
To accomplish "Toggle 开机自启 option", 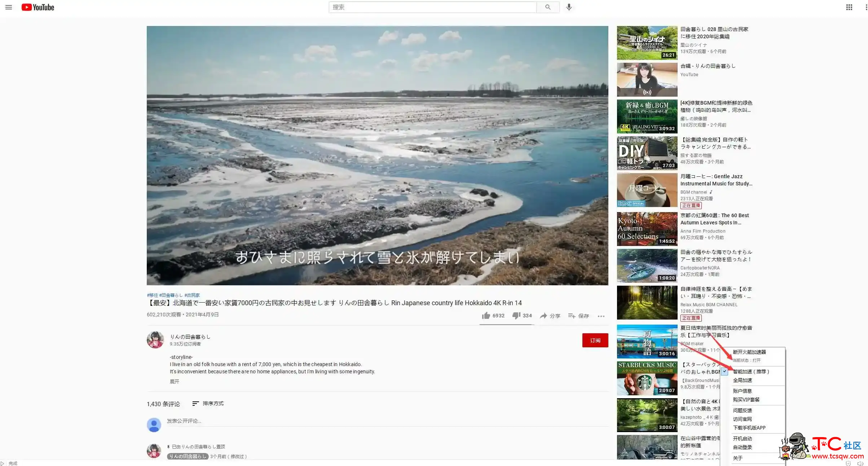I will (x=744, y=439).
